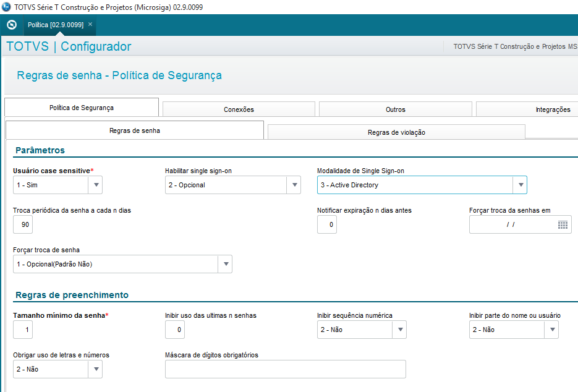Image resolution: width=578 pixels, height=392 pixels.
Task: Click Notificar expiração n dias antes field
Action: (327, 224)
